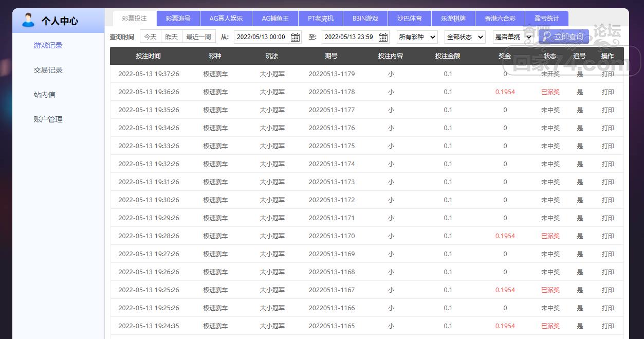Viewport: 644px width, 339px height.
Task: Open the 所有彩种 lottery type dropdown
Action: click(x=417, y=37)
